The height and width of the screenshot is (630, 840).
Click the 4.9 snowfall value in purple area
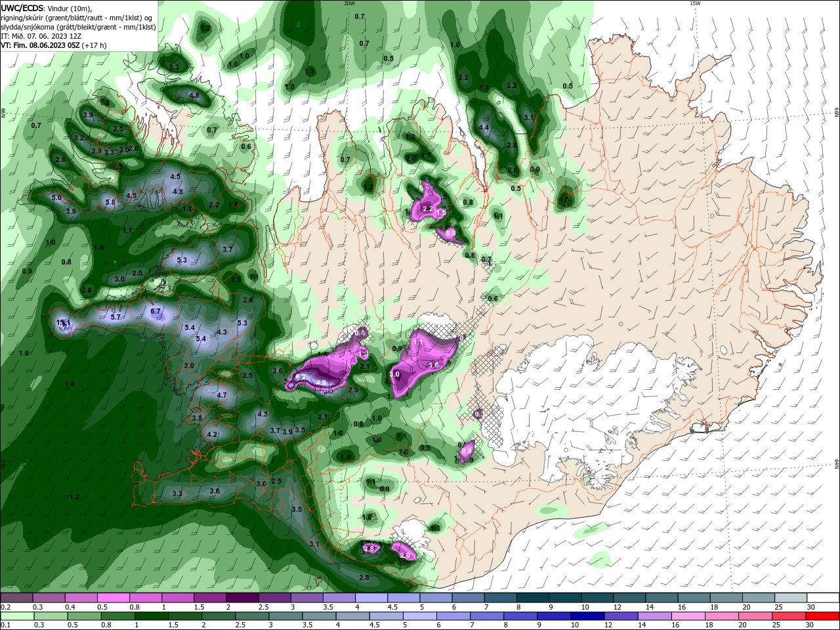[x=321, y=383]
